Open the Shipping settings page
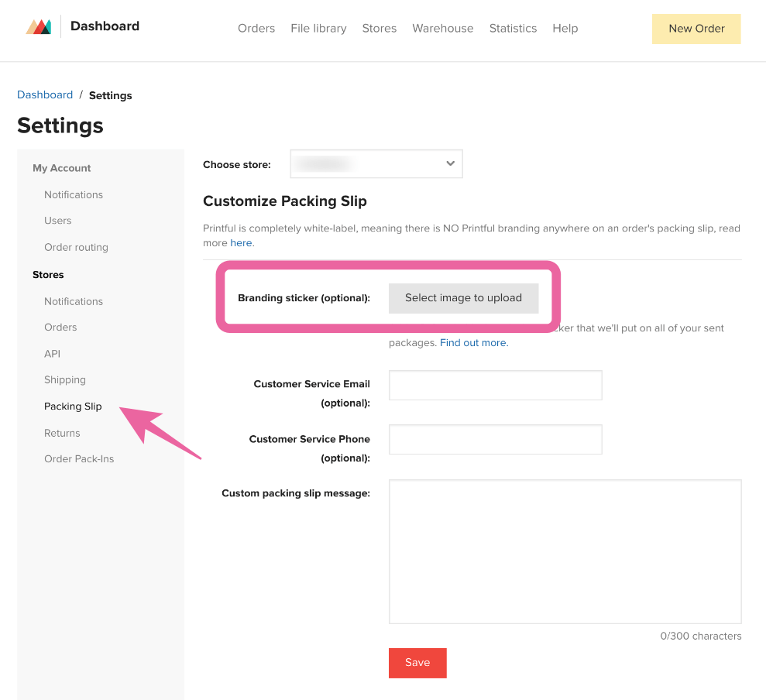This screenshot has width=766, height=700. tap(64, 379)
